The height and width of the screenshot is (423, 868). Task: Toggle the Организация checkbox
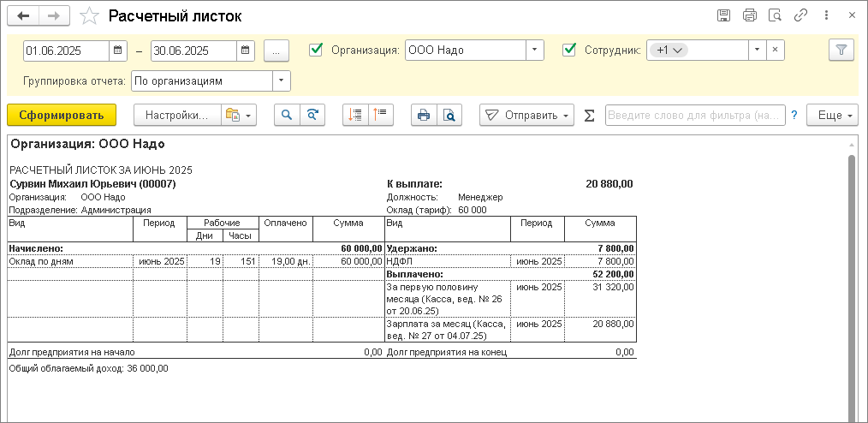coord(316,50)
